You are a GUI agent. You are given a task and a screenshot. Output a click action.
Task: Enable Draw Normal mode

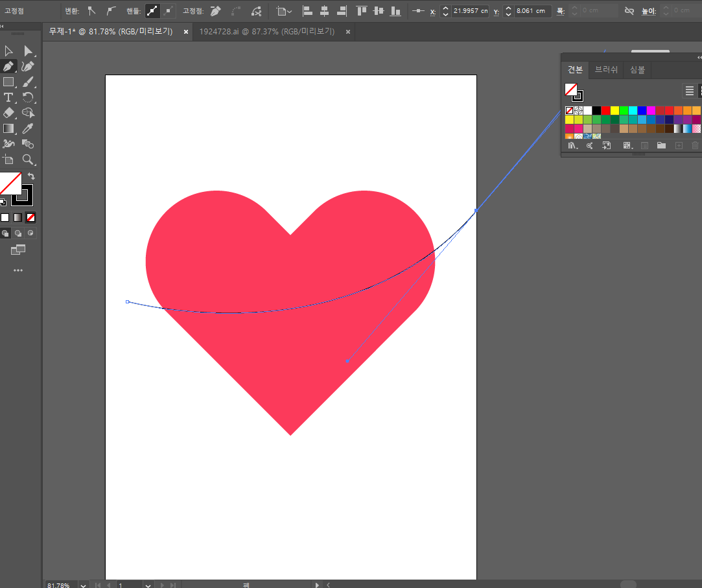5,233
